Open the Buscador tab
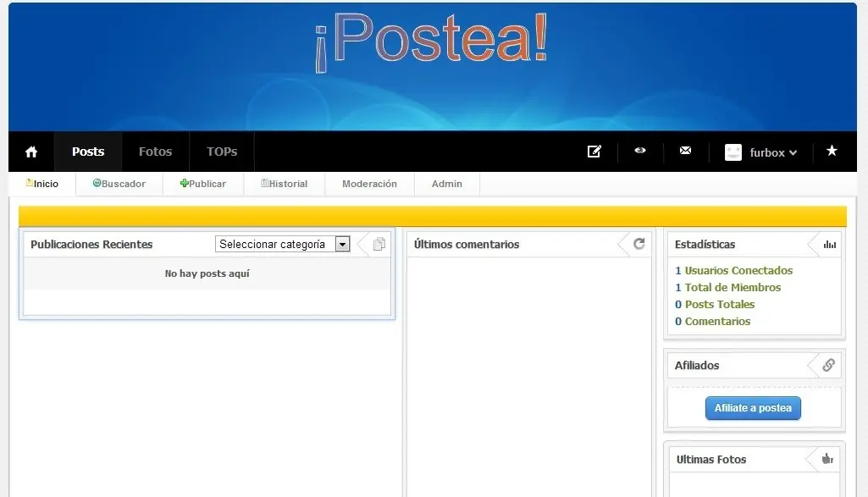The height and width of the screenshot is (497, 868). point(119,184)
